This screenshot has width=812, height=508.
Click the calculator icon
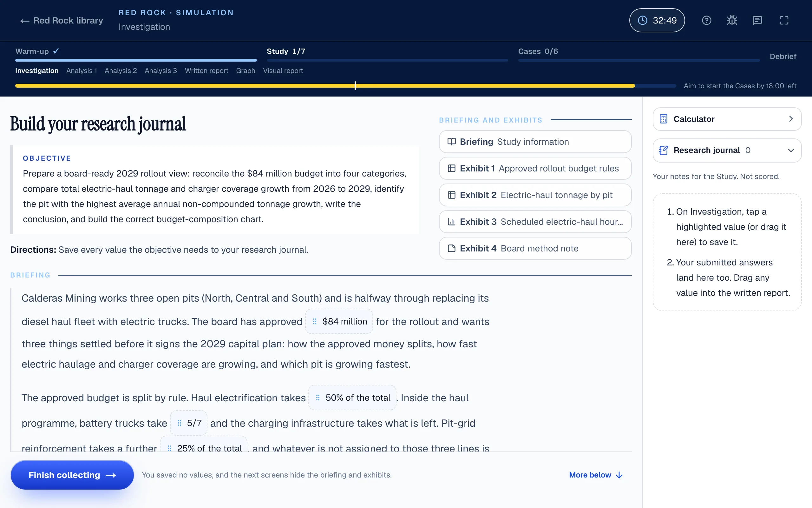click(663, 119)
